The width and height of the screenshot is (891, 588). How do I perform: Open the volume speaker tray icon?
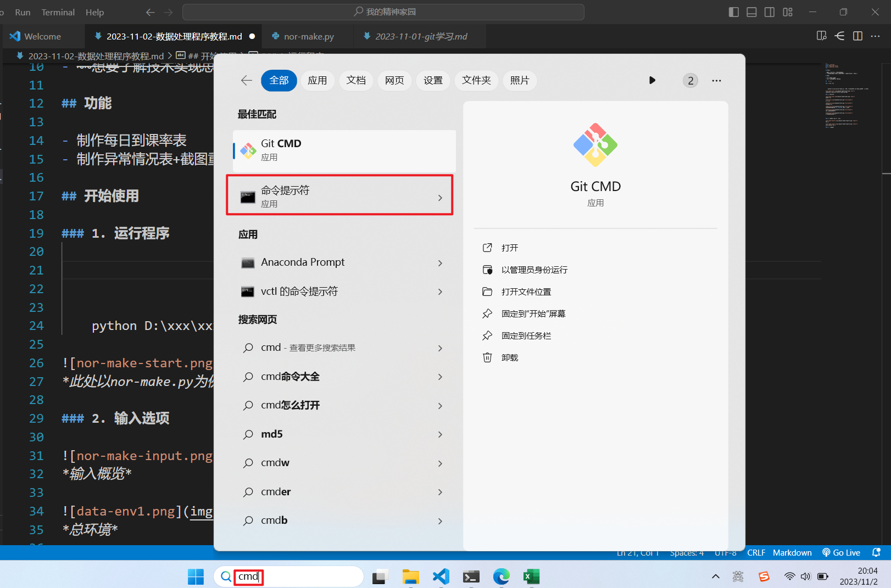pyautogui.click(x=805, y=576)
